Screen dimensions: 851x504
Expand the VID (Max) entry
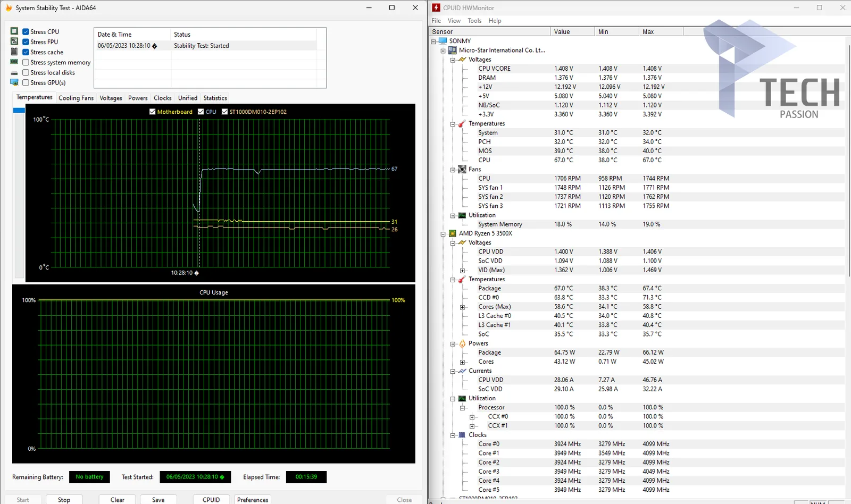coord(462,271)
